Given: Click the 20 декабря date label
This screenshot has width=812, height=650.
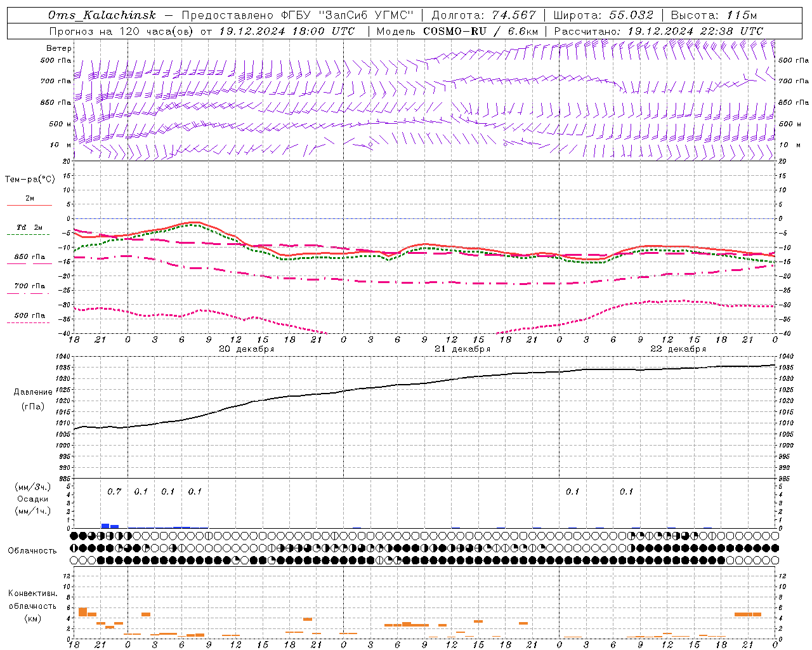Looking at the screenshot, I should (247, 349).
